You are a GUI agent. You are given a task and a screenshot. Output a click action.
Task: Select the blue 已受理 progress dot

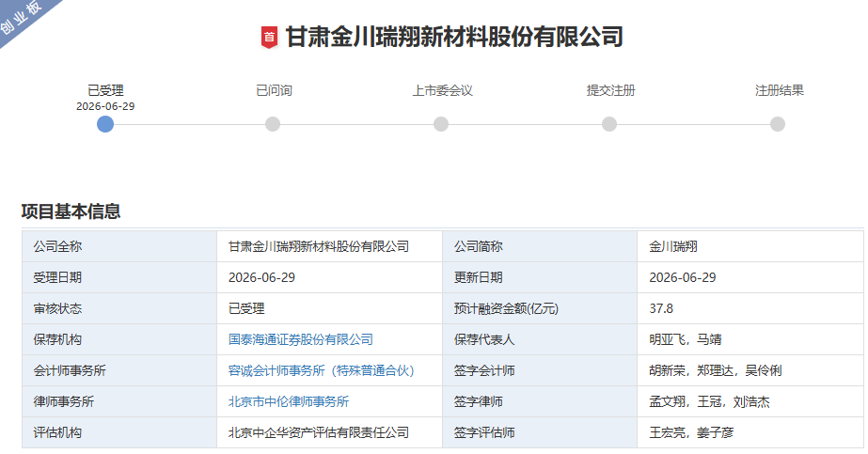(x=105, y=124)
